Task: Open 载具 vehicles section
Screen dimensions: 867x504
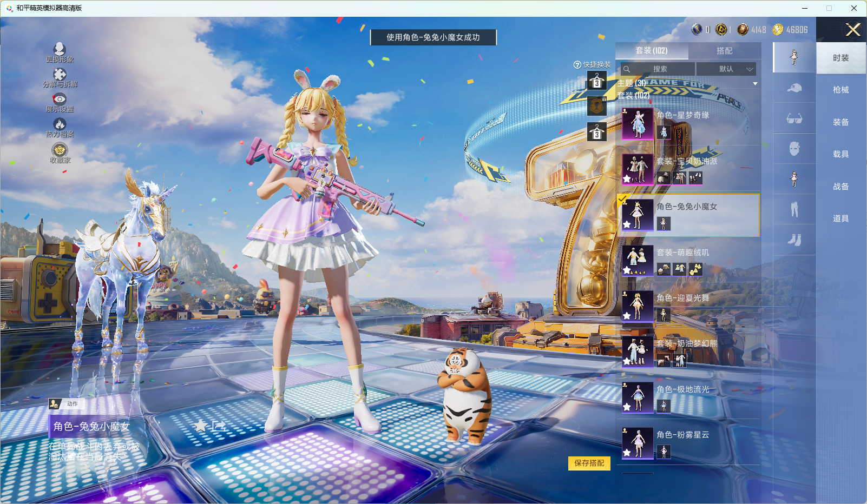Action: (841, 154)
